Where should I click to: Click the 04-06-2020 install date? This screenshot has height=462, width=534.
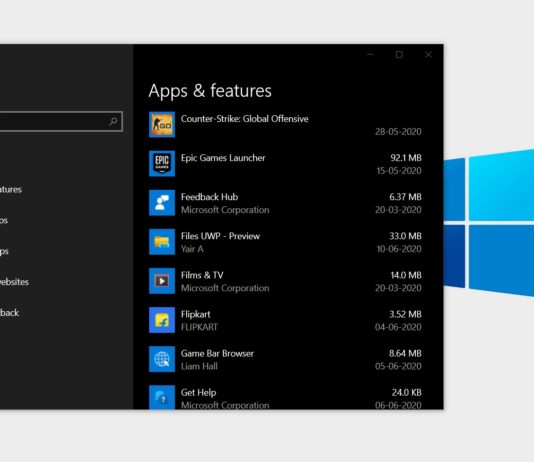pyautogui.click(x=398, y=328)
